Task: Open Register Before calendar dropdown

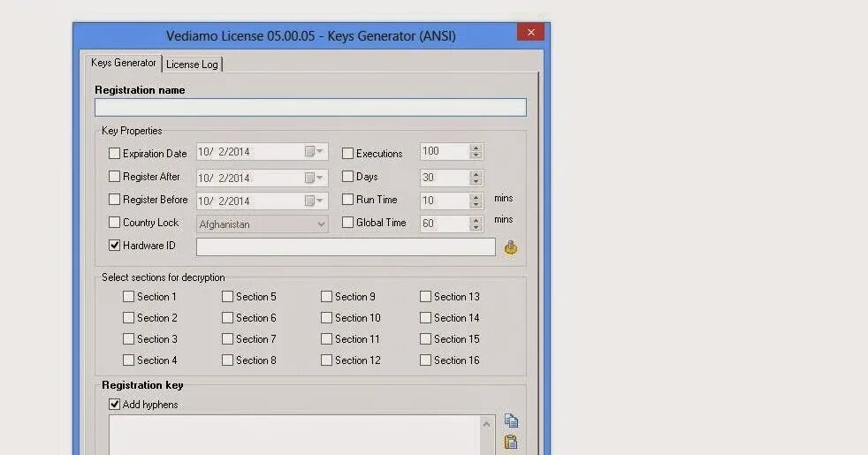Action: [314, 201]
